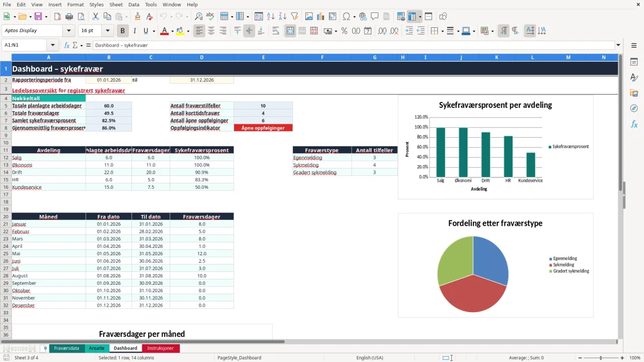This screenshot has height=362, width=644.
Task: Select the Clone Formatting paintbrush
Action: point(137,17)
